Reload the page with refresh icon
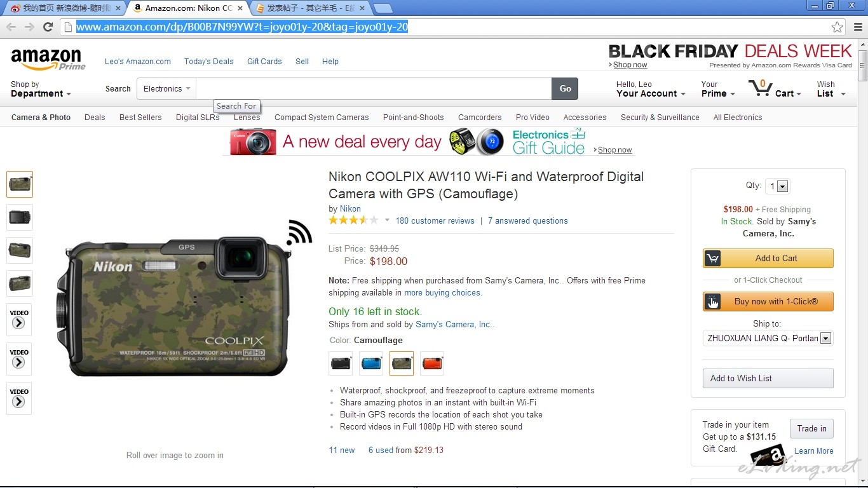This screenshot has height=488, width=868. [x=48, y=27]
